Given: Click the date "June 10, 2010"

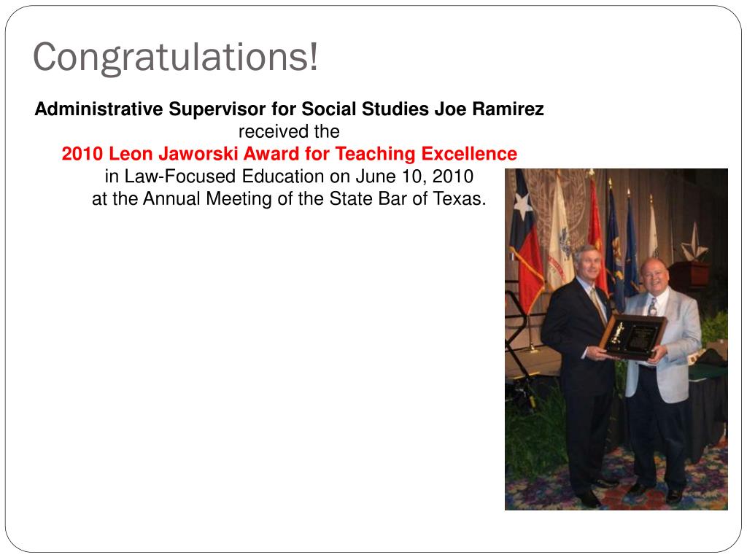Looking at the screenshot, I should 414,176.
